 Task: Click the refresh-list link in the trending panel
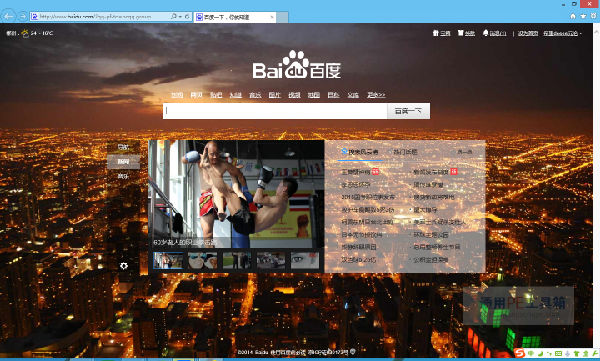pyautogui.click(x=465, y=152)
